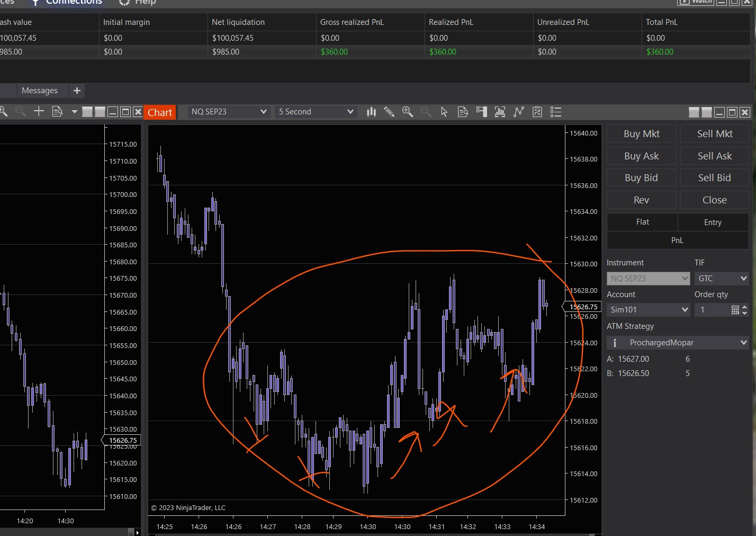756x536 pixels.
Task: Open the bar type icon in chart toolbar
Action: [x=371, y=112]
